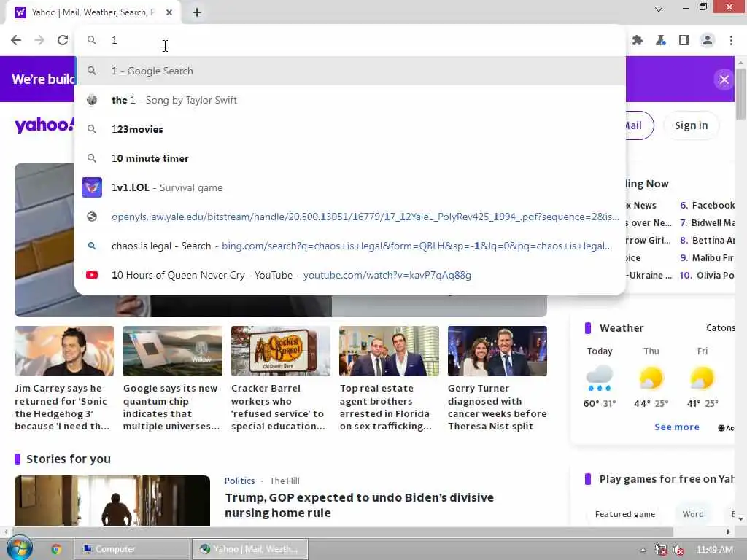Open Google quantum chip story thumbnail
Screen dimensions: 747x560
click(172, 351)
